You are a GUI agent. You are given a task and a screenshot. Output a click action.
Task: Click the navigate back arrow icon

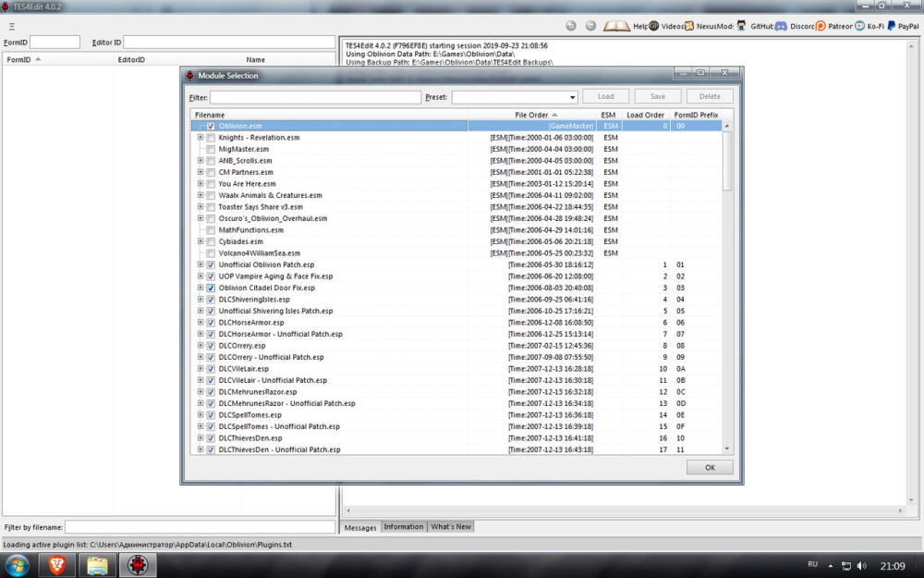click(570, 26)
